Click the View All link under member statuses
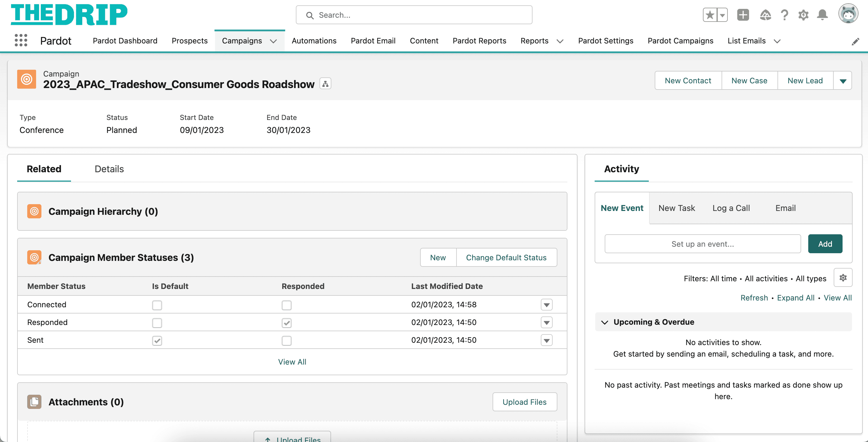 pos(292,362)
